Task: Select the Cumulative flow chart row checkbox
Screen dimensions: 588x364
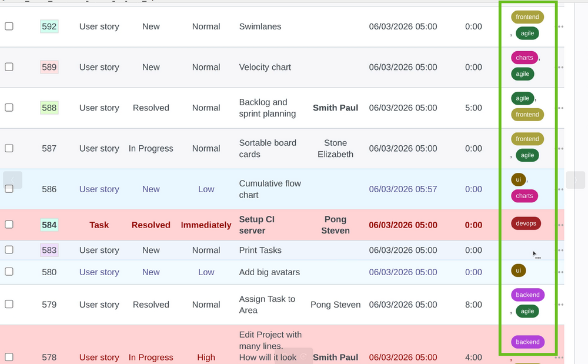Action: (9, 189)
